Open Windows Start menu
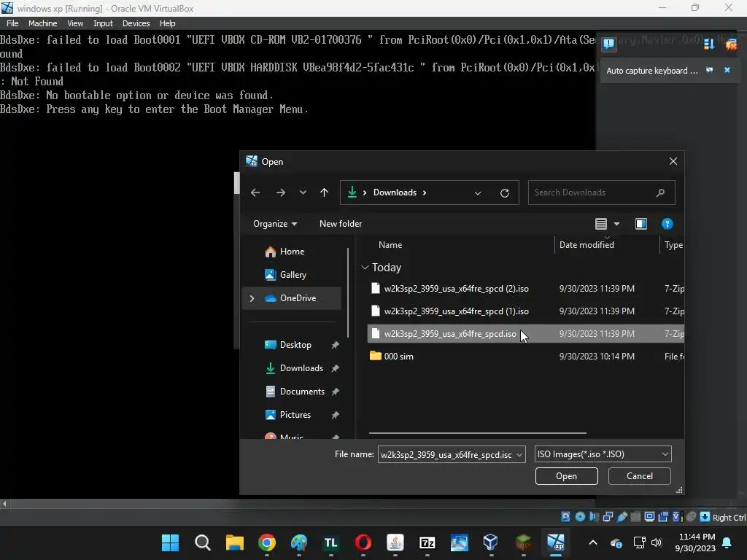Viewport: 747px width, 560px height. [170, 542]
